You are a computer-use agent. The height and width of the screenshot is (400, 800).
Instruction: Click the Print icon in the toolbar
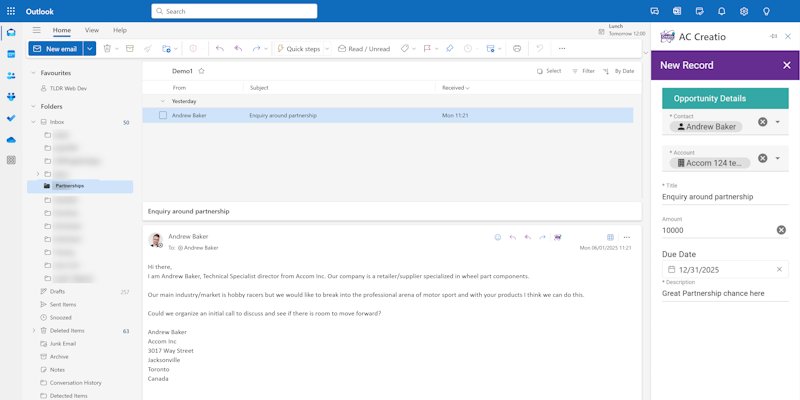tap(517, 48)
